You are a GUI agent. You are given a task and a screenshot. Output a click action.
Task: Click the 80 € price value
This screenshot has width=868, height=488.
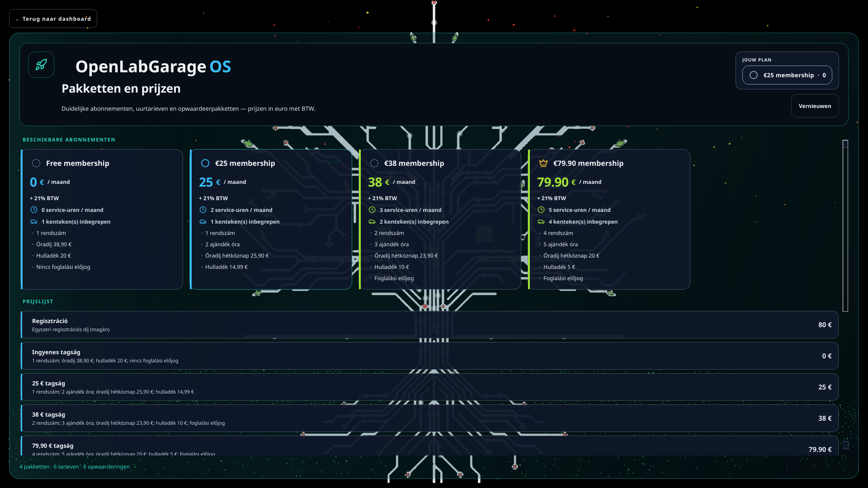coord(825,325)
